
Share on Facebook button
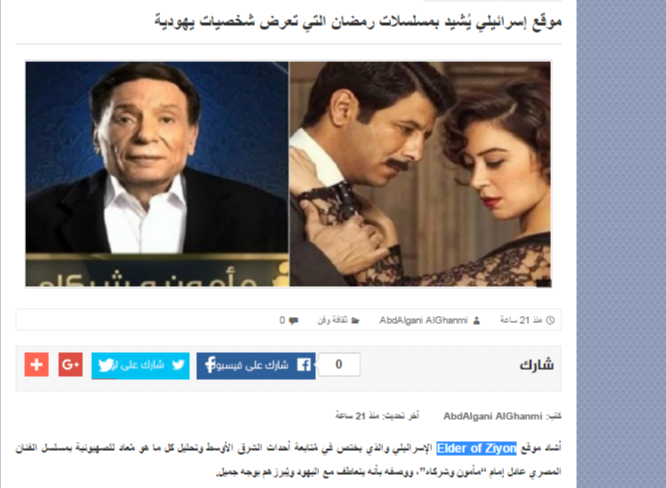tap(256, 365)
